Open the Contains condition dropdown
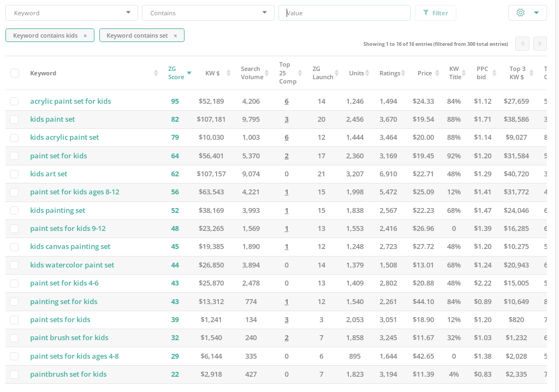559x392 pixels. (x=208, y=12)
